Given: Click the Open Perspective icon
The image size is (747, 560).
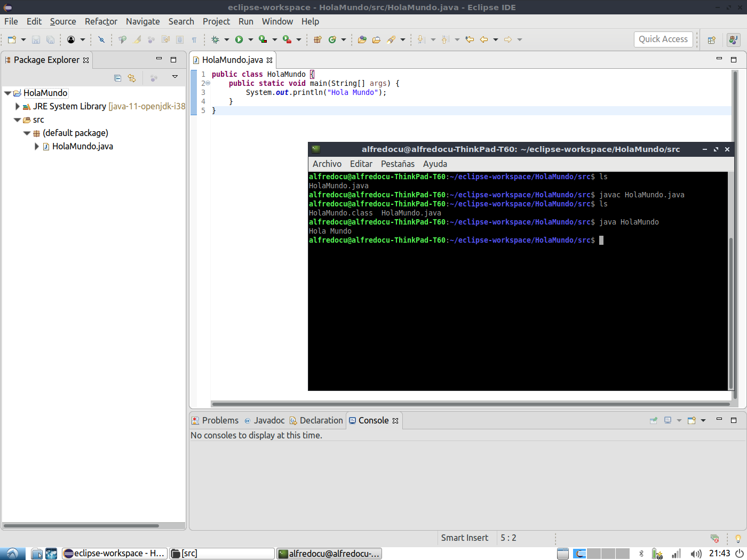Looking at the screenshot, I should pyautogui.click(x=711, y=40).
